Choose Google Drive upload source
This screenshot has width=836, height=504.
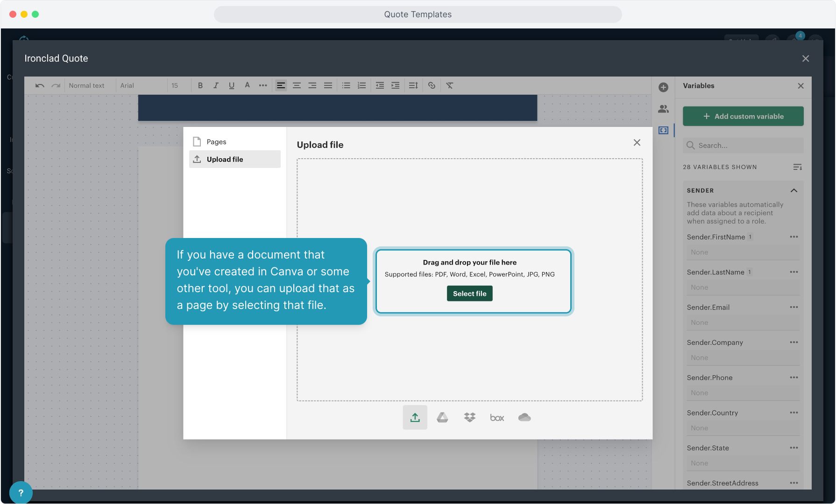click(442, 418)
